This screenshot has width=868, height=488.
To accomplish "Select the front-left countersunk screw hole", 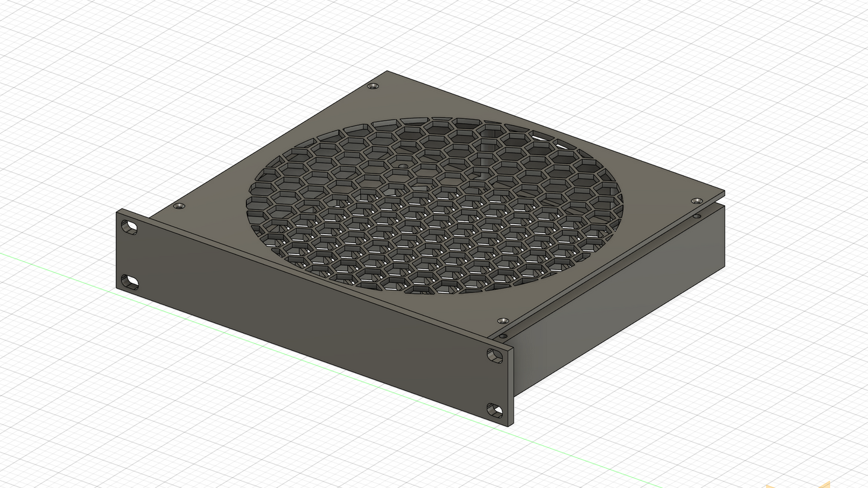I will pos(178,206).
